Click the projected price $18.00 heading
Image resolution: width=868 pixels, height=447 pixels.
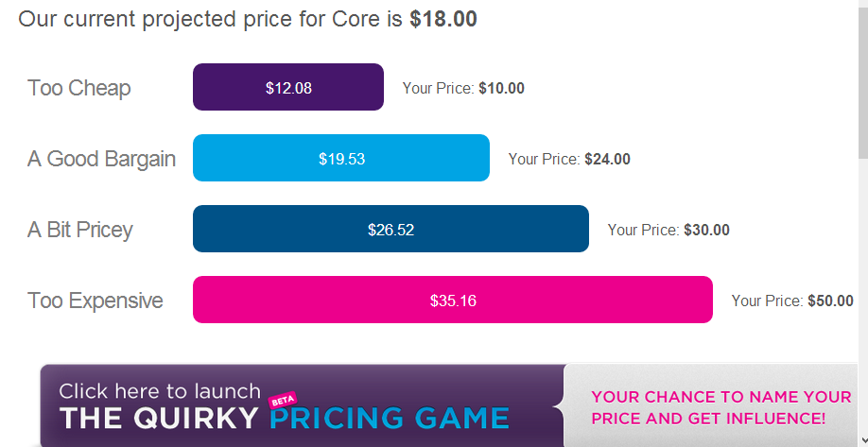pos(248,19)
